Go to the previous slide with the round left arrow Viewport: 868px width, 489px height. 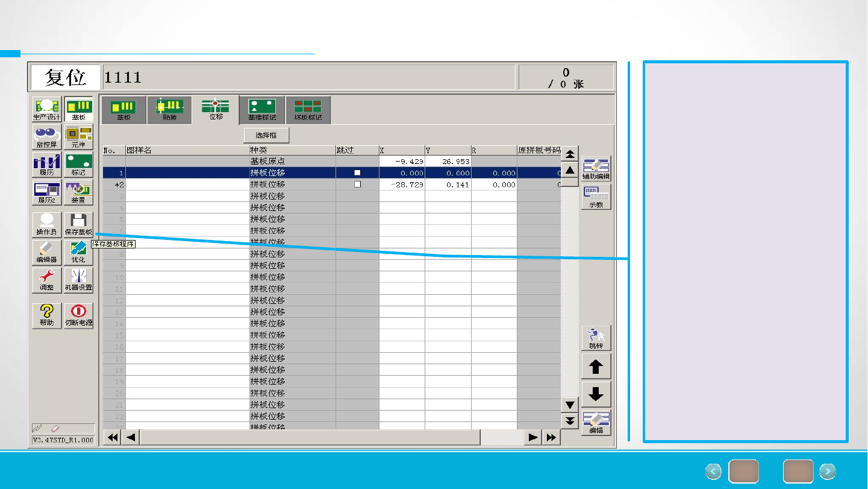tap(713, 472)
